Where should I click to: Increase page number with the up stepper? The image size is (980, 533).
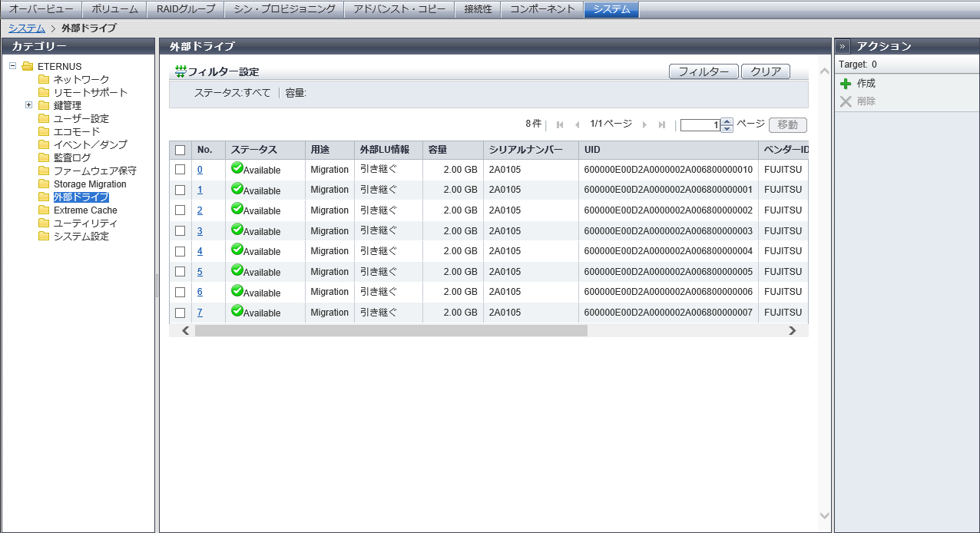[727, 121]
